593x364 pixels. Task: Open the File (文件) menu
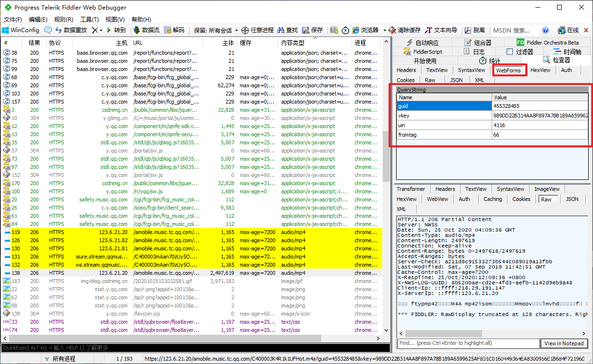coord(13,20)
